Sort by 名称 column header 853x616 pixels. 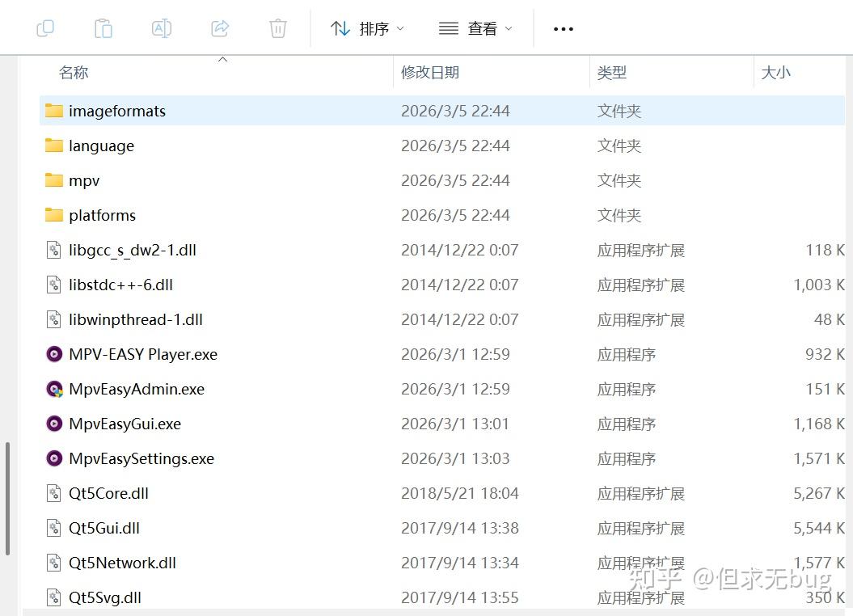[74, 72]
